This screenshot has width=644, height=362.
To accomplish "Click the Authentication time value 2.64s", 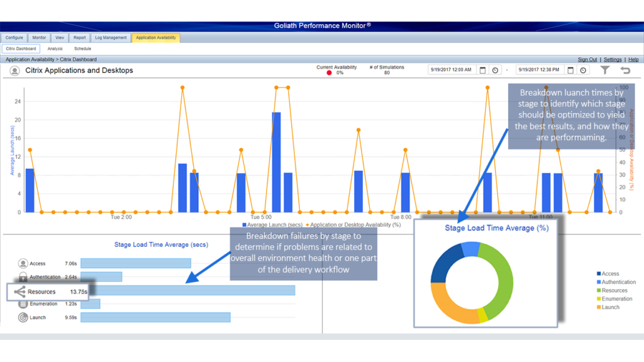I will [70, 277].
